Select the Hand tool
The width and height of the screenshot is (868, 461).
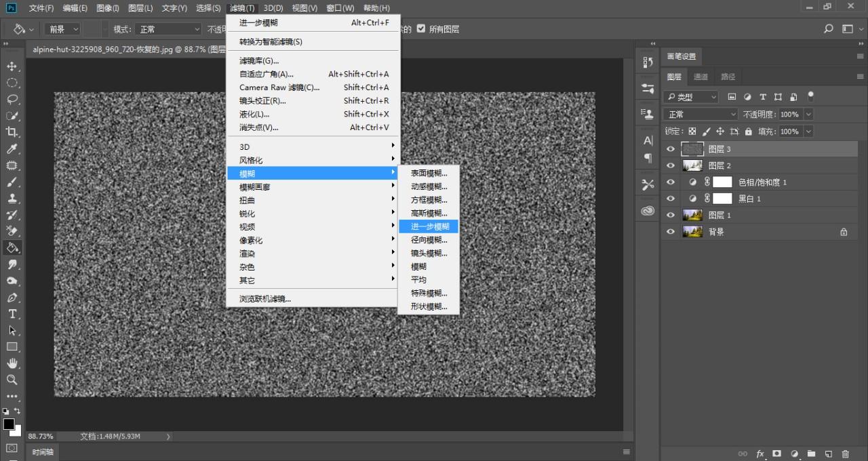click(12, 363)
